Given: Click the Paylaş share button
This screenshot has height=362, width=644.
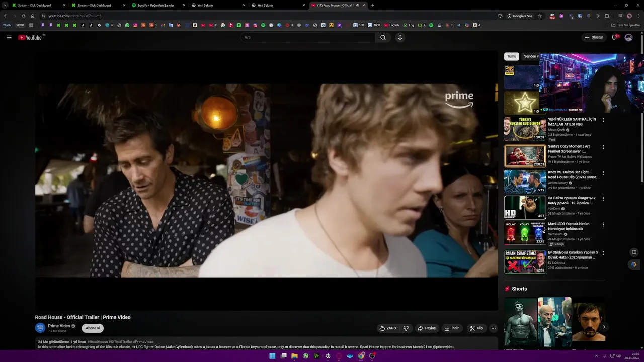Looking at the screenshot, I should point(427,328).
